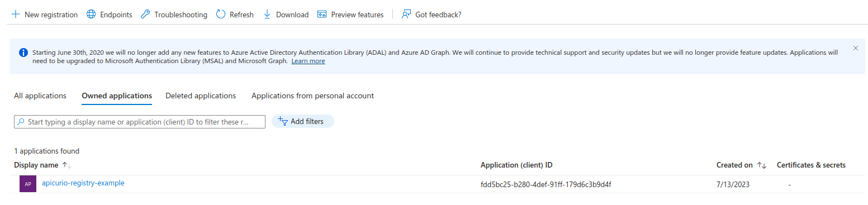Focus the display name search field

[x=140, y=122]
